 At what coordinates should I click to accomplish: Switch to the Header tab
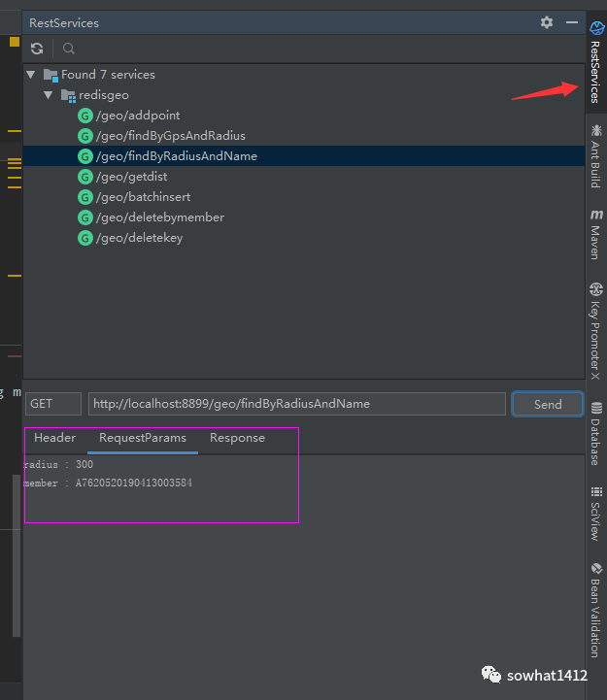pyautogui.click(x=54, y=438)
